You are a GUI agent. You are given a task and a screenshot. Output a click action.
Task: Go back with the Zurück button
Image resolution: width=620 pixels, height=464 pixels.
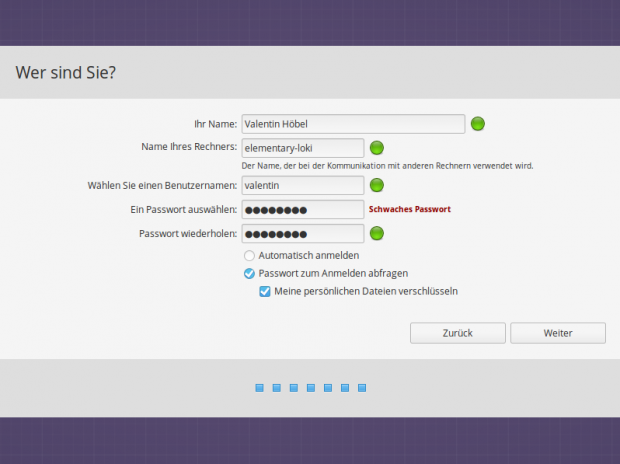(457, 333)
